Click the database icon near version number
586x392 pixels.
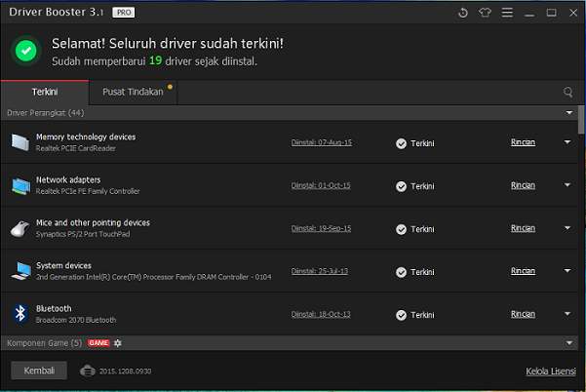coord(88,372)
